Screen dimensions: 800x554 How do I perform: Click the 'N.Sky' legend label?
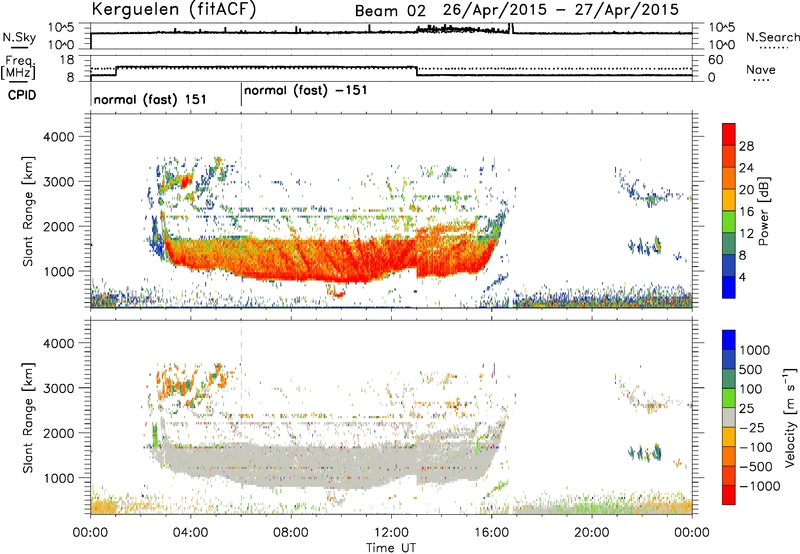click(x=19, y=37)
